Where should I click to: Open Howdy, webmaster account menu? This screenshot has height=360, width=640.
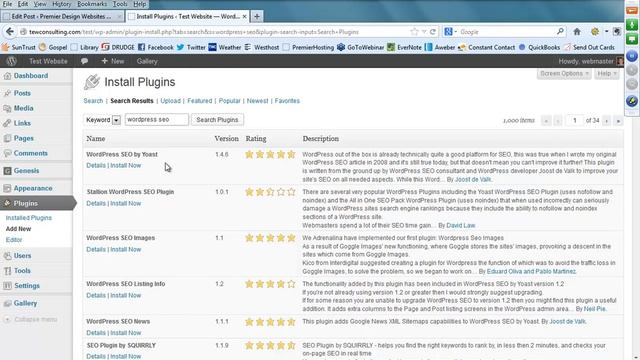(x=591, y=61)
